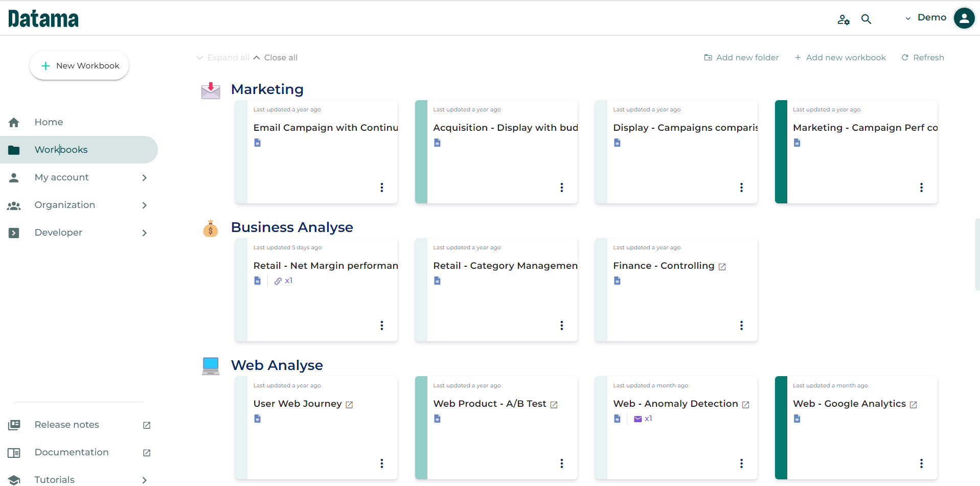Click the search magnifier icon
This screenshot has height=486, width=980.
pyautogui.click(x=866, y=19)
